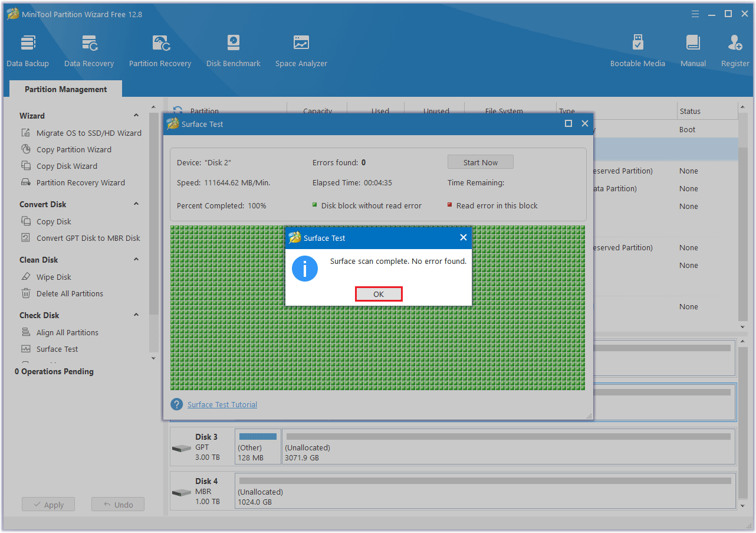This screenshot has width=756, height=533.
Task: Click the '0 Operations Pending' text
Action: (54, 371)
